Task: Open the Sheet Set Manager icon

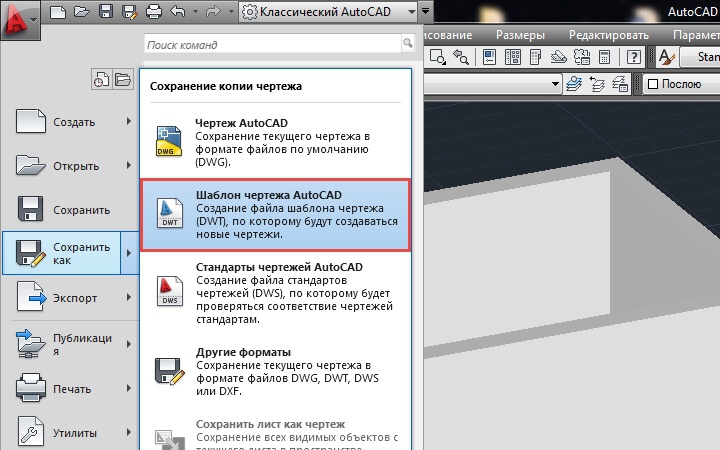Action: tap(558, 57)
